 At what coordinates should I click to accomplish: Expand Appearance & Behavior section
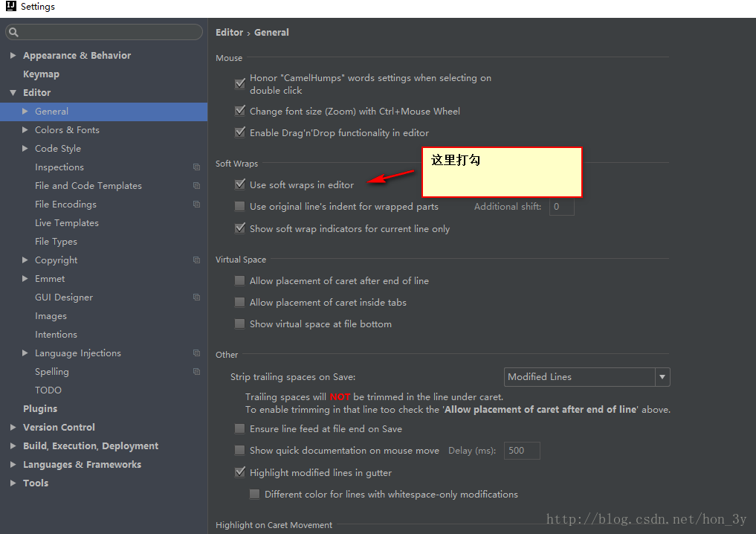pos(13,56)
